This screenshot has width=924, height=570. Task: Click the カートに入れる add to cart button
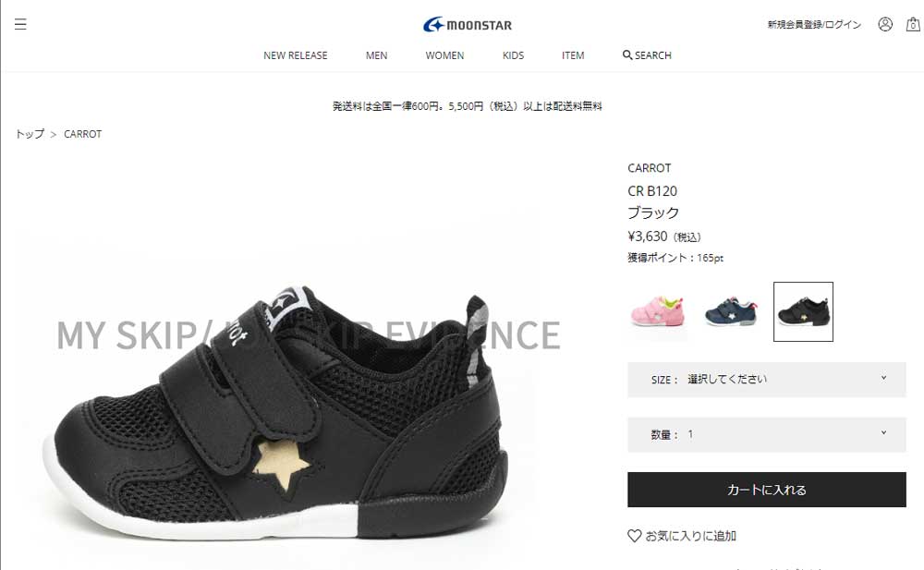[x=767, y=490]
